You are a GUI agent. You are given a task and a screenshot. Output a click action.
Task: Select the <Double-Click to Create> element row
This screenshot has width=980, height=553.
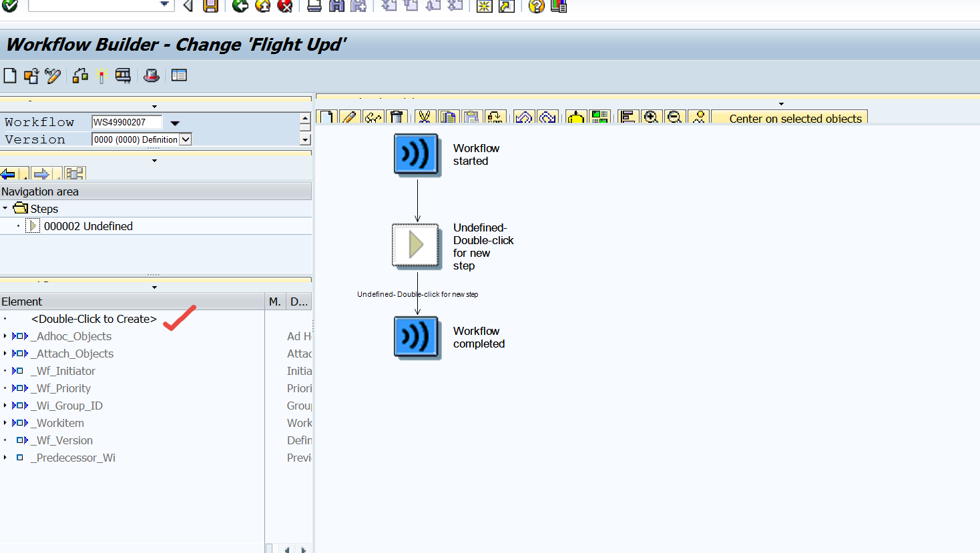point(93,319)
